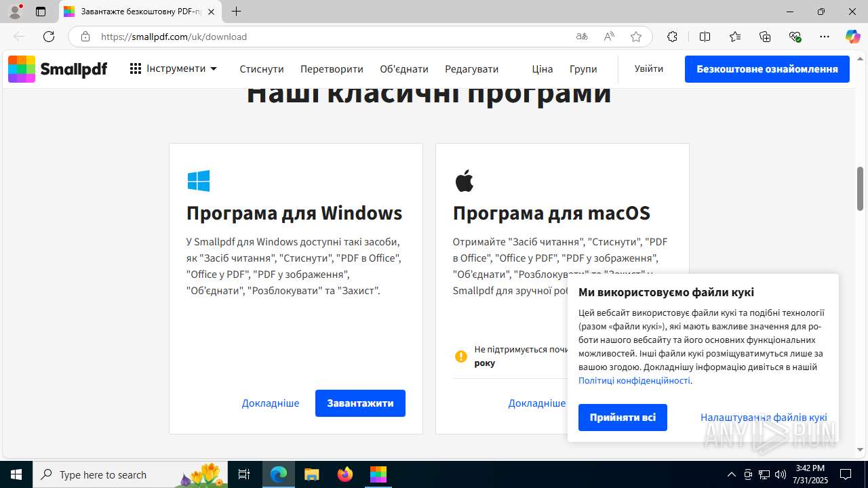
Task: Click the address bar URL
Action: [174, 37]
